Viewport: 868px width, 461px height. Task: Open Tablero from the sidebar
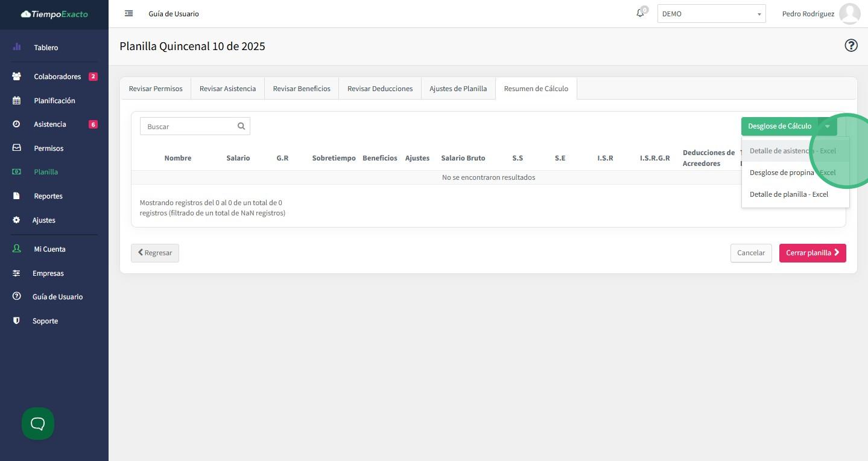46,47
